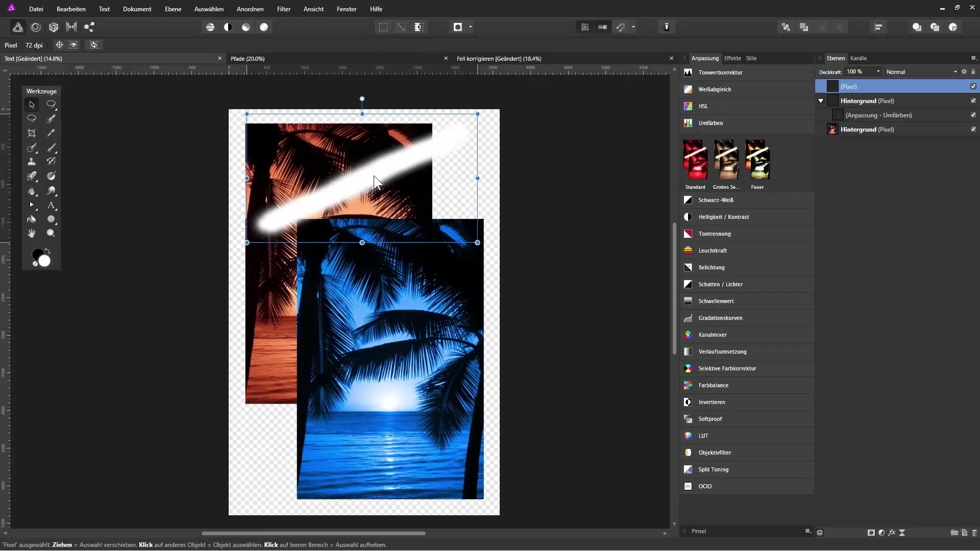Select the Paint Brush tool

click(51, 147)
